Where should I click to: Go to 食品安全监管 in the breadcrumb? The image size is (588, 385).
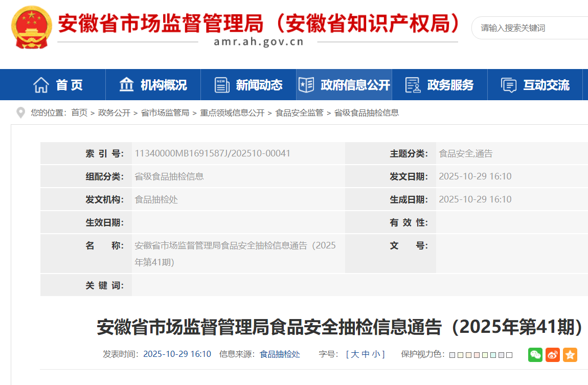coord(299,112)
